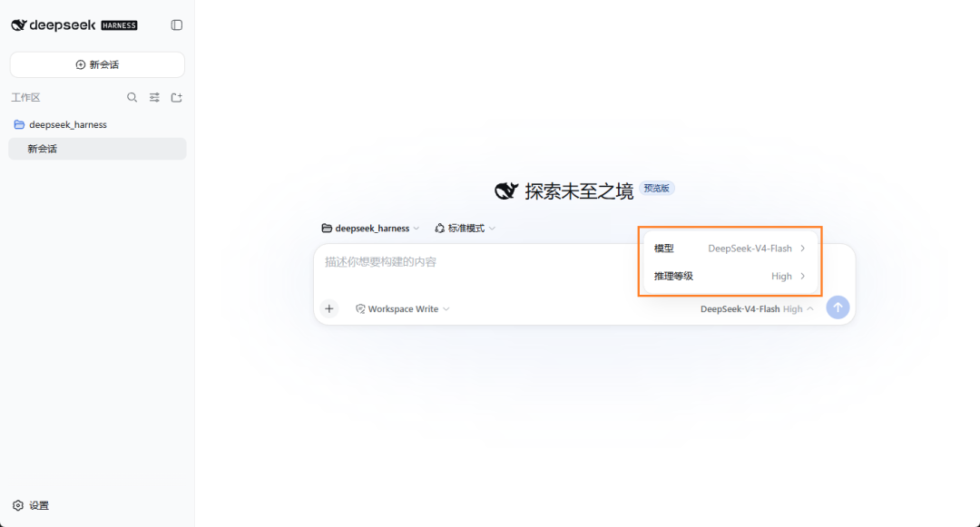
Task: Collapse the DeepSeek-V4-Flash High model selector
Action: coord(757,309)
